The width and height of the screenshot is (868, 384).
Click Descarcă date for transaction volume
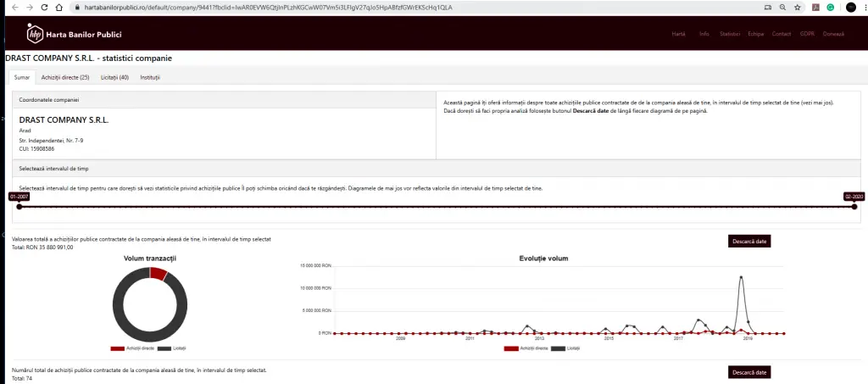point(749,242)
